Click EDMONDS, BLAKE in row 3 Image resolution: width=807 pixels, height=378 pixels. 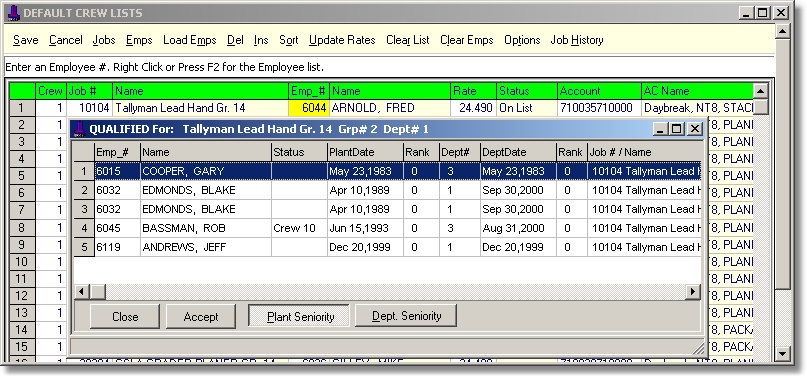[x=206, y=209]
